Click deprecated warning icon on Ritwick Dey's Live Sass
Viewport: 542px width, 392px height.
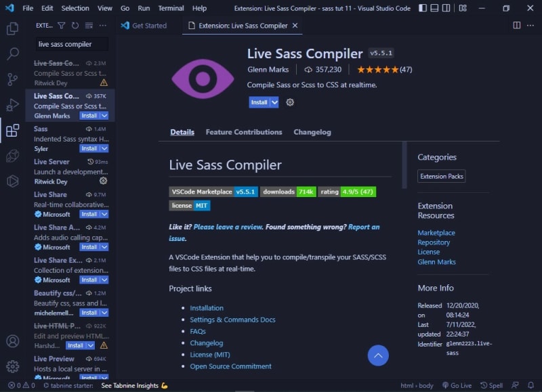point(104,83)
